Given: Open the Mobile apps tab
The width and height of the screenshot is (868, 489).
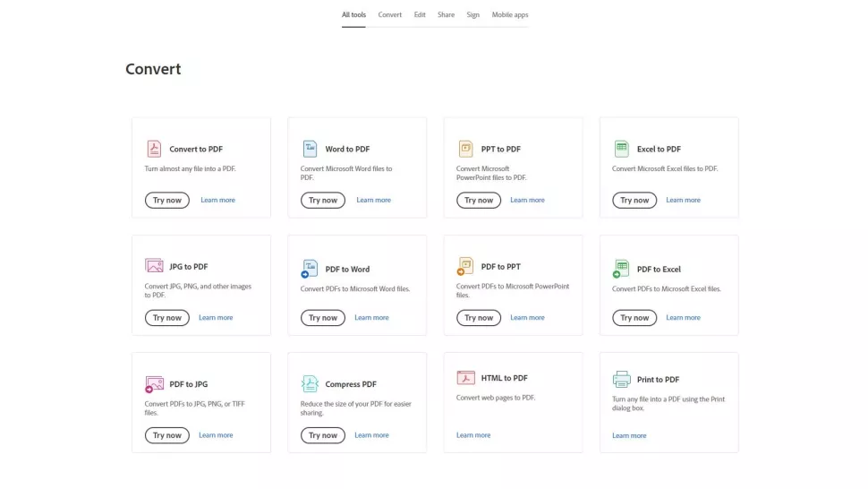Looking at the screenshot, I should tap(510, 15).
